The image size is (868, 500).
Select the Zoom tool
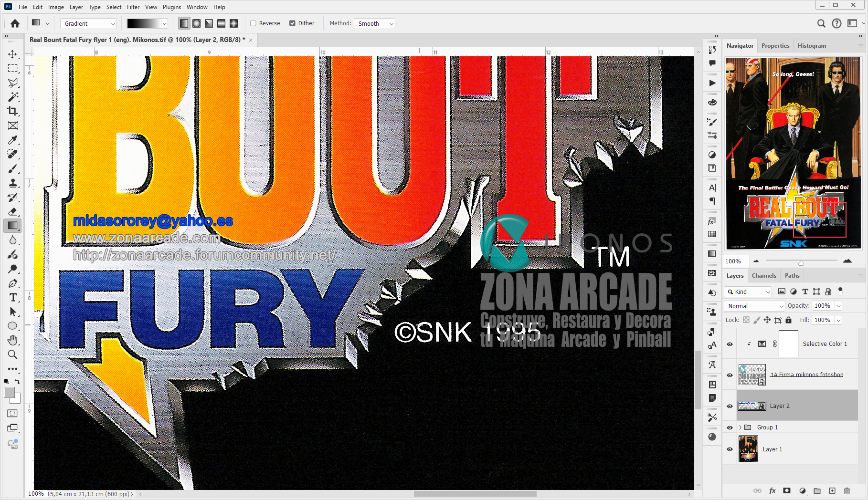click(x=13, y=354)
